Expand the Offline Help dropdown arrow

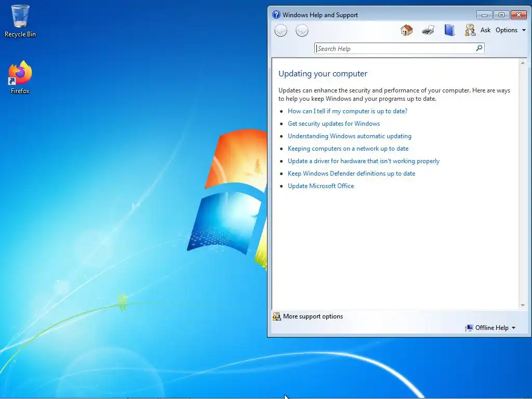tap(513, 328)
